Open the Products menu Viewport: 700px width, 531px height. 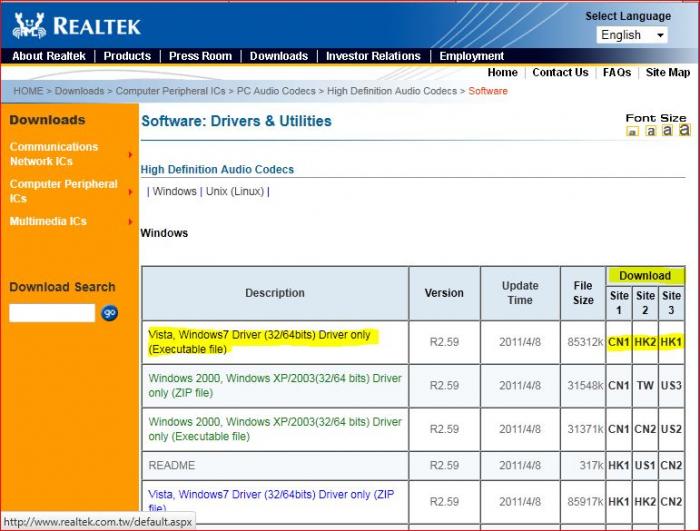[x=127, y=56]
